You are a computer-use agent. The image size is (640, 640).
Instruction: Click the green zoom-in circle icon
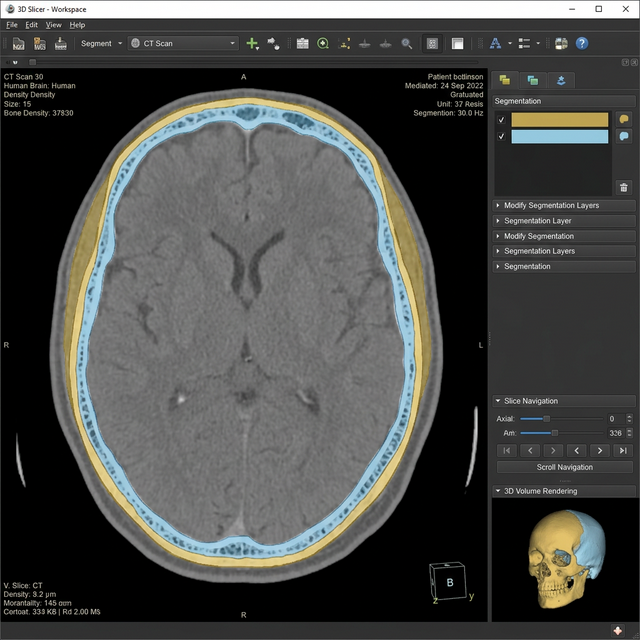323,44
